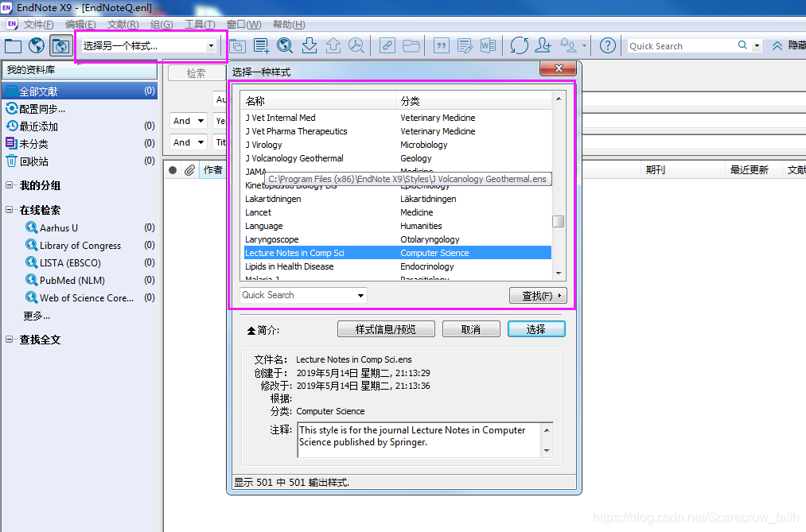Click the Activity Feed icon
This screenshot has width=806, height=532.
coord(569,45)
